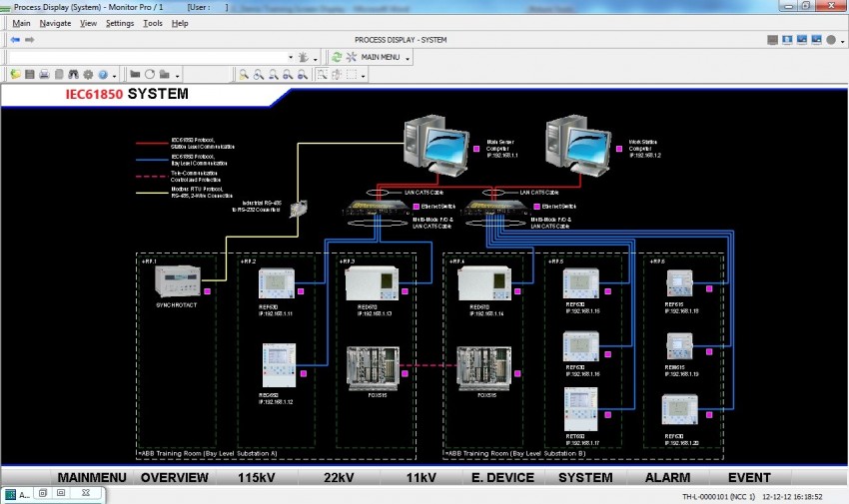Open dropdown arrow beside top-right gray circle

[842, 42]
